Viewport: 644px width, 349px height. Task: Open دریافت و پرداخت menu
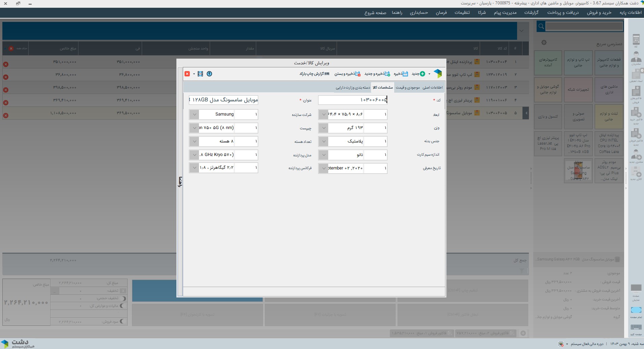(563, 12)
